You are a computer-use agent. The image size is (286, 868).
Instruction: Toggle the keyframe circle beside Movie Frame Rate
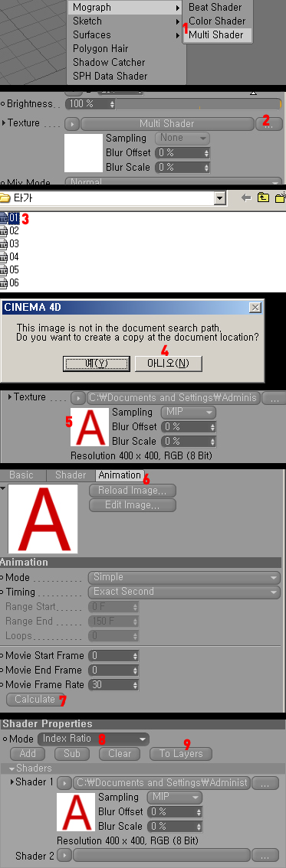point(2,685)
